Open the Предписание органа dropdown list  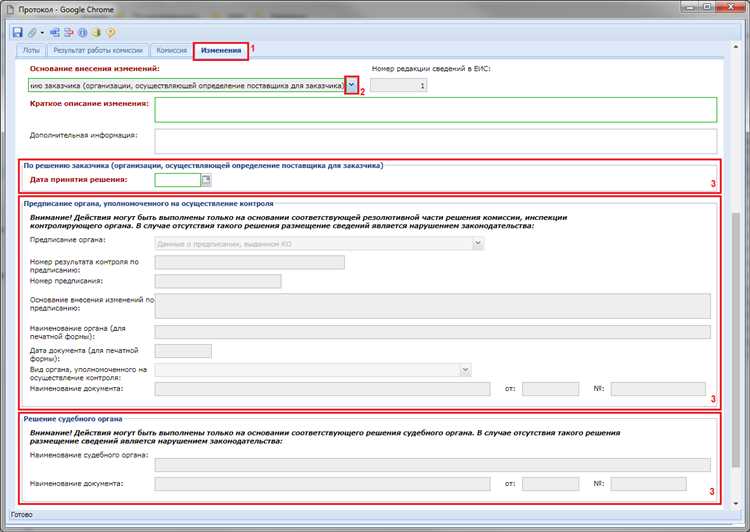(477, 243)
